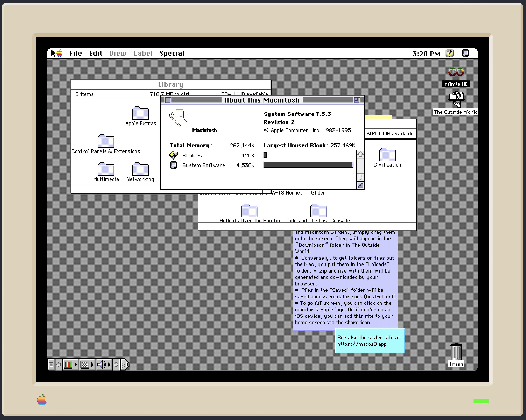Open the File menu

click(x=76, y=53)
